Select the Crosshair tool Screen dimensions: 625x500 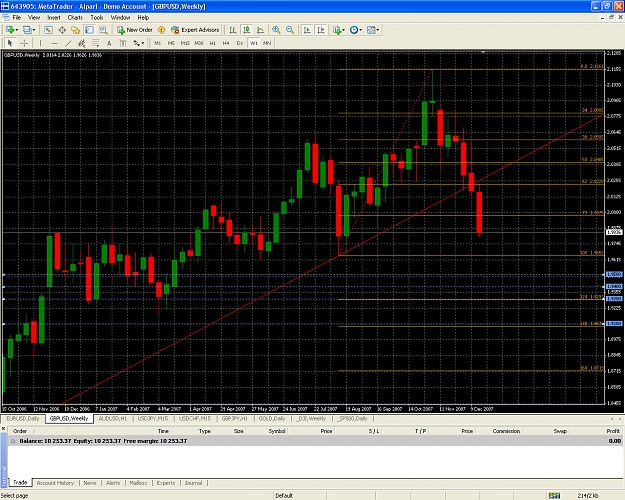tap(24, 43)
